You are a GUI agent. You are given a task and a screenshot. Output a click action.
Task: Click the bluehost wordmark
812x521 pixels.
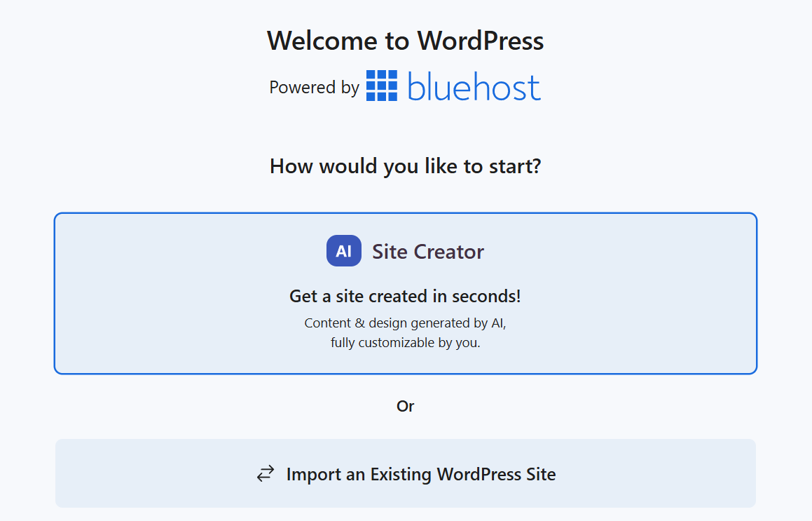pos(474,86)
